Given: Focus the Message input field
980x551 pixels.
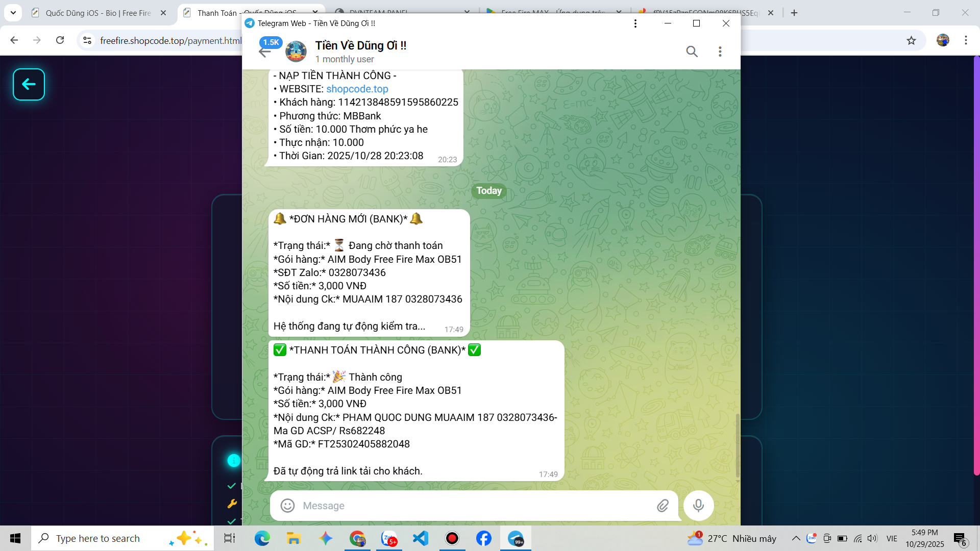Looking at the screenshot, I should click(475, 506).
